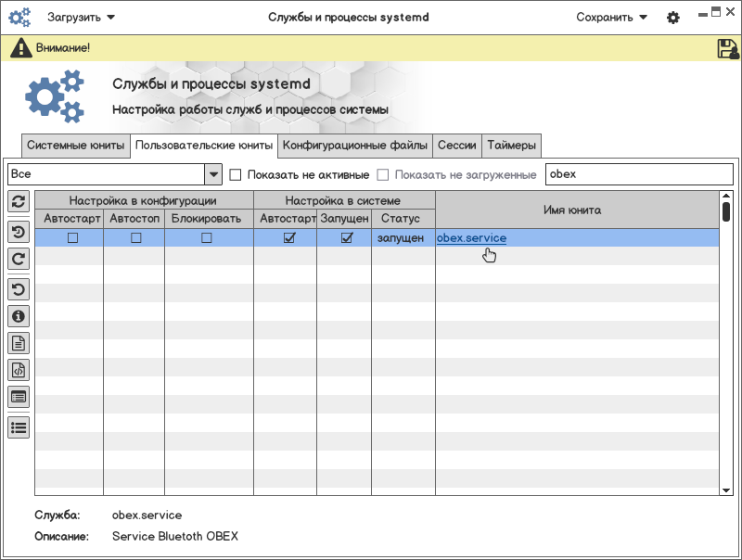The width and height of the screenshot is (742, 560).
Task: Switch to the Таймеры tab
Action: pyautogui.click(x=511, y=146)
